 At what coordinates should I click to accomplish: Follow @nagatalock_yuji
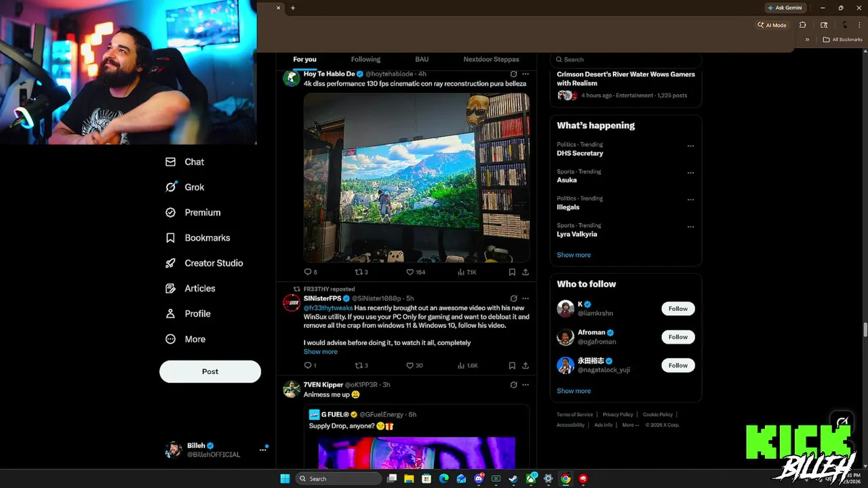(678, 365)
